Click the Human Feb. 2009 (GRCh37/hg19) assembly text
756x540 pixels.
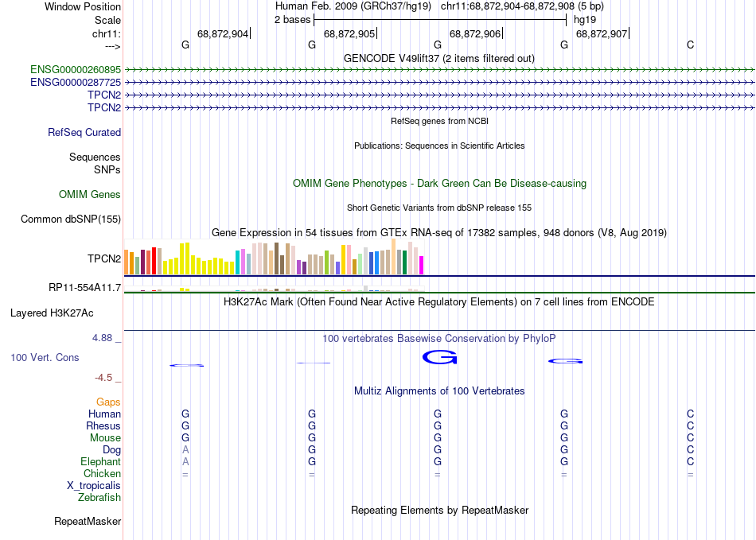coord(354,6)
